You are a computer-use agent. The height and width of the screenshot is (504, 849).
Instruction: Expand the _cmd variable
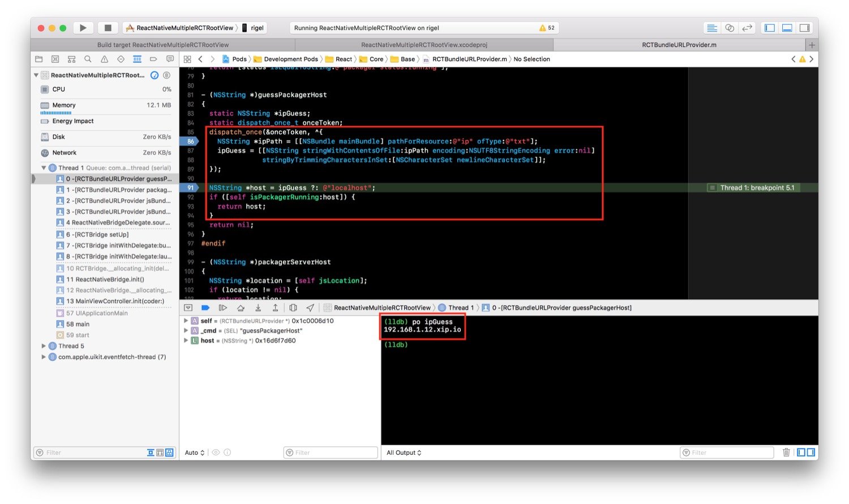[186, 331]
